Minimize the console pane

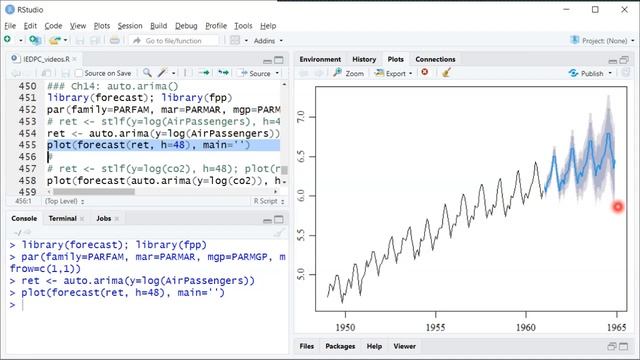pyautogui.click(x=267, y=220)
